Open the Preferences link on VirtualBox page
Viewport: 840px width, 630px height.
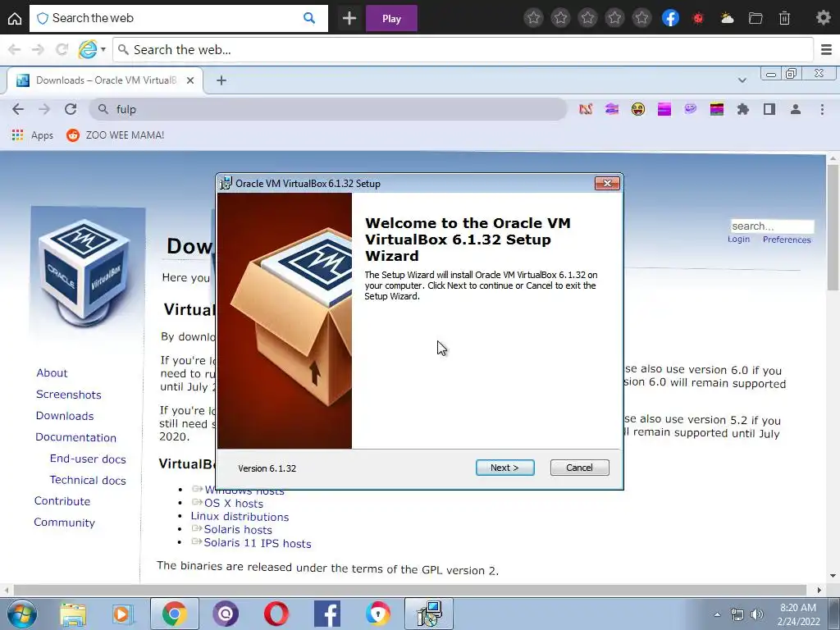click(x=787, y=240)
